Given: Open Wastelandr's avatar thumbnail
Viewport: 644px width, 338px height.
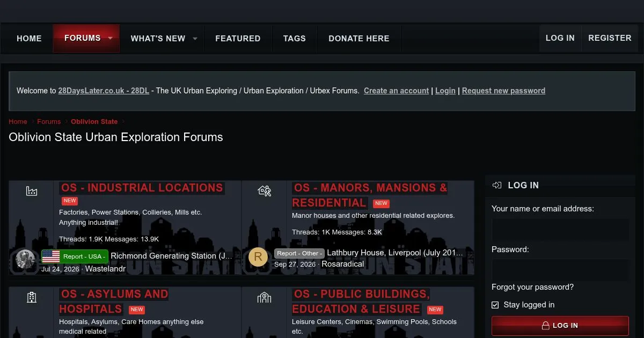Looking at the screenshot, I should 25,260.
